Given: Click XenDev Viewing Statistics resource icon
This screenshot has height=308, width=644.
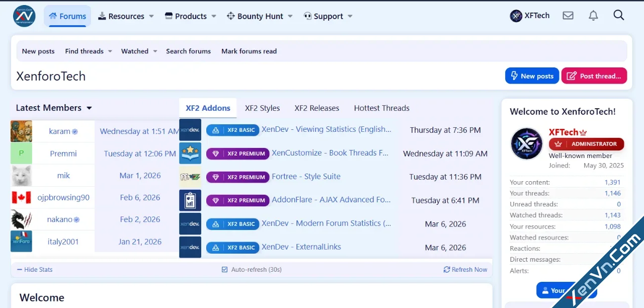Looking at the screenshot, I should tap(190, 130).
